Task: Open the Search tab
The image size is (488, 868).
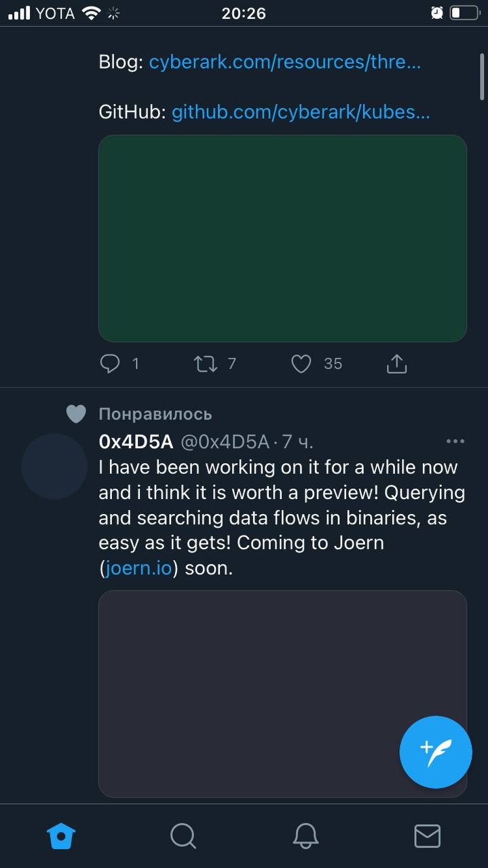Action: (x=183, y=835)
